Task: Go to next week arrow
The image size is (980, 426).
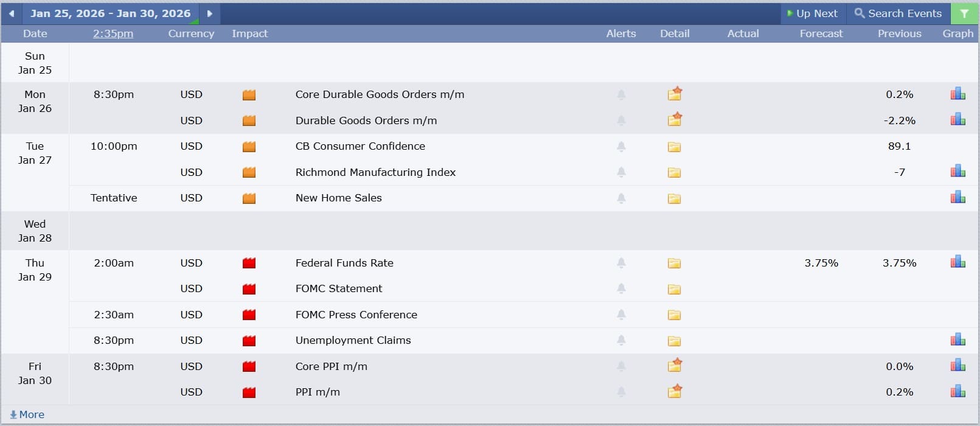Action: [x=210, y=13]
